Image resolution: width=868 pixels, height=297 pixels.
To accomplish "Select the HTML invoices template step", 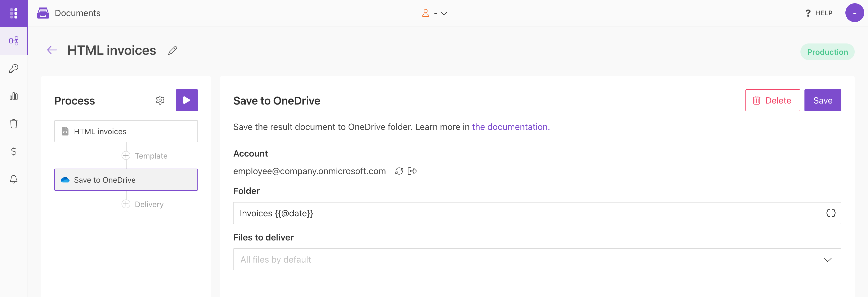I will coord(126,131).
